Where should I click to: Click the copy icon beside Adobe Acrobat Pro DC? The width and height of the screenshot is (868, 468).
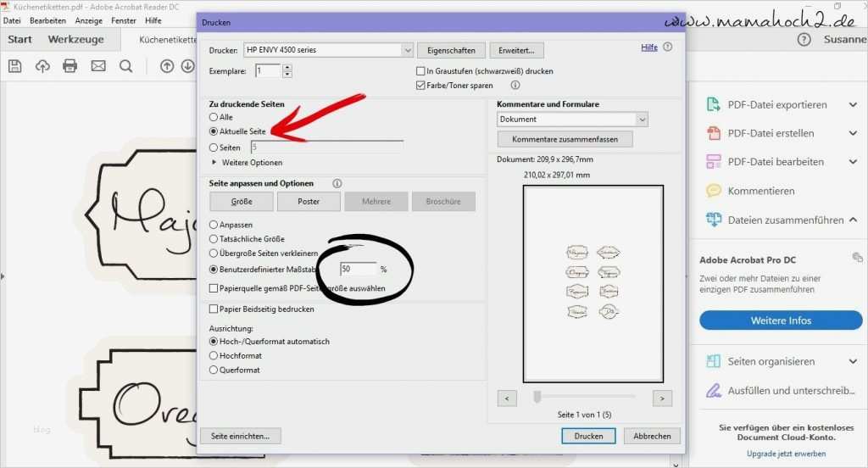coord(857,257)
